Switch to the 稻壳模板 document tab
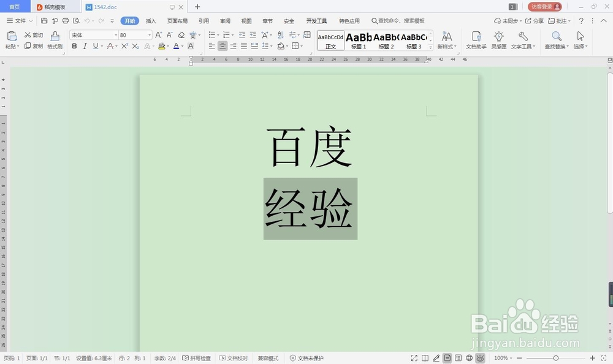Screen dimensions: 613x364 [x=55, y=7]
